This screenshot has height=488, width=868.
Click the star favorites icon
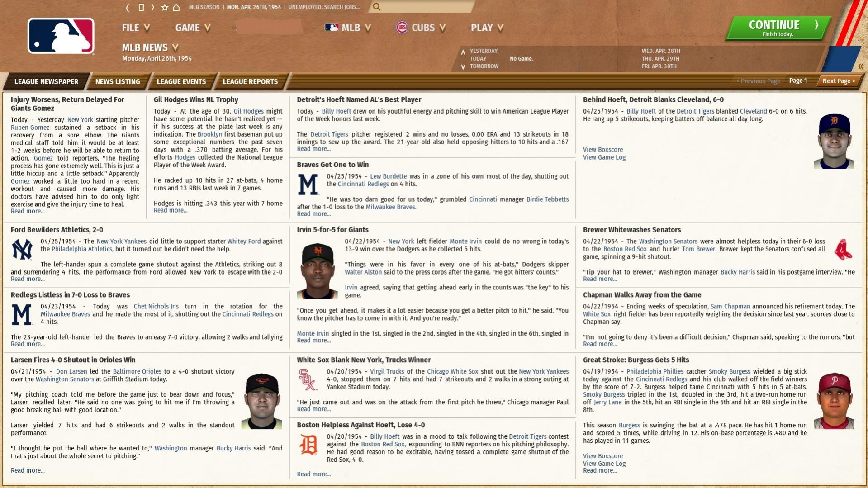tap(165, 7)
